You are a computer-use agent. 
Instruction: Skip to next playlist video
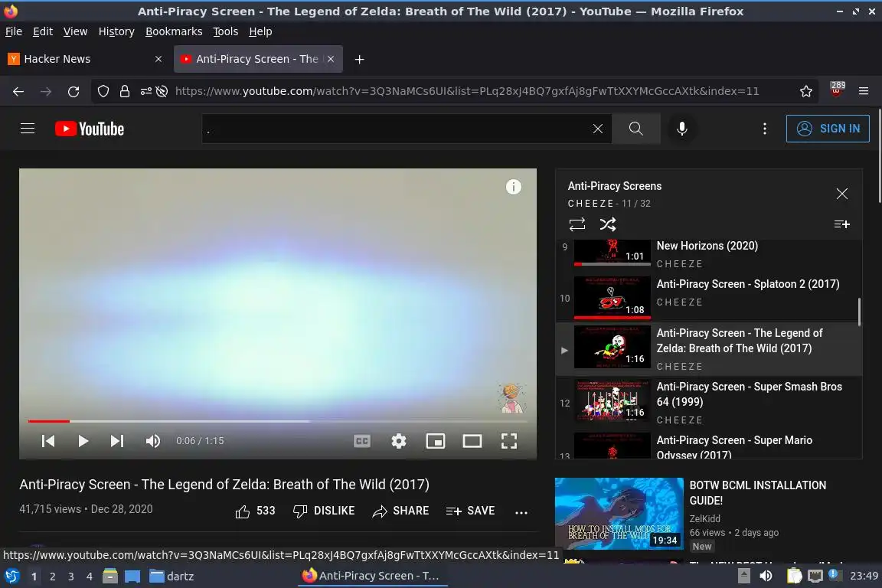click(116, 441)
